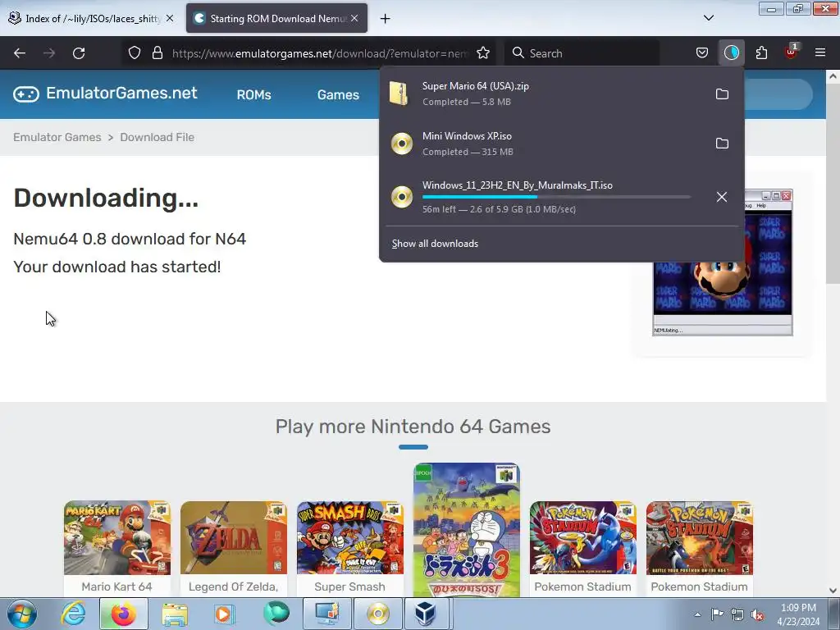
Task: Click the muted volume tray icon
Action: pos(757,614)
